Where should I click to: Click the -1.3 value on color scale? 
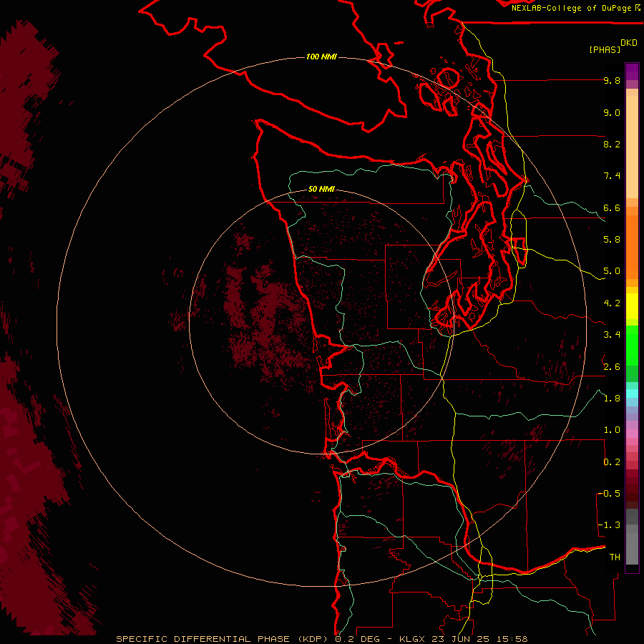click(609, 525)
